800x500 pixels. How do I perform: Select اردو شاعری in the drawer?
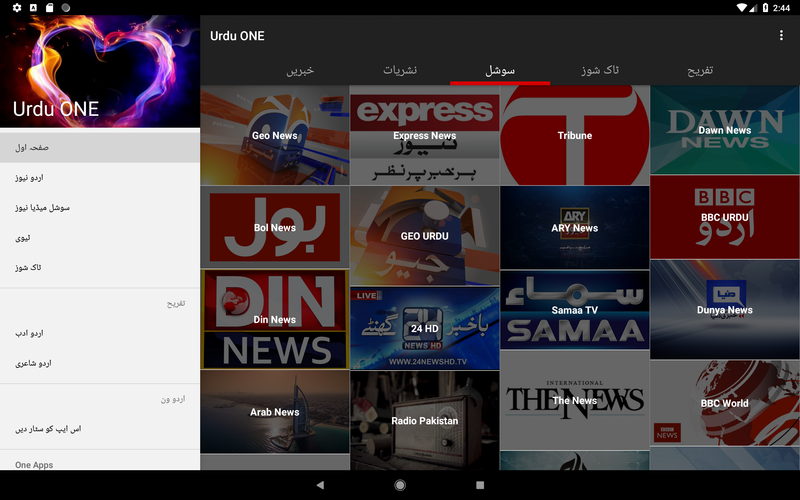[100, 363]
